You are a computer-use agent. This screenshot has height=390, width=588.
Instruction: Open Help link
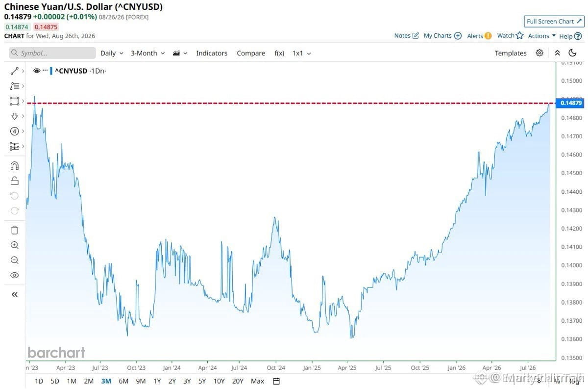point(570,36)
